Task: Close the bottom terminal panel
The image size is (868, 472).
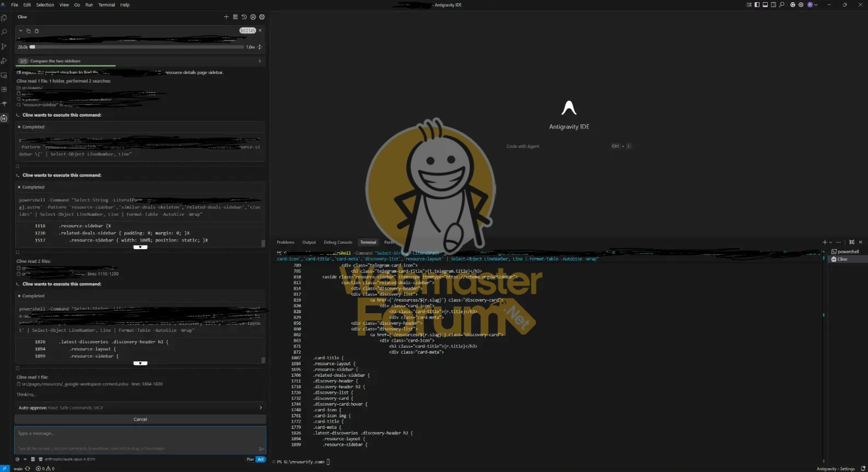Action: pyautogui.click(x=860, y=242)
